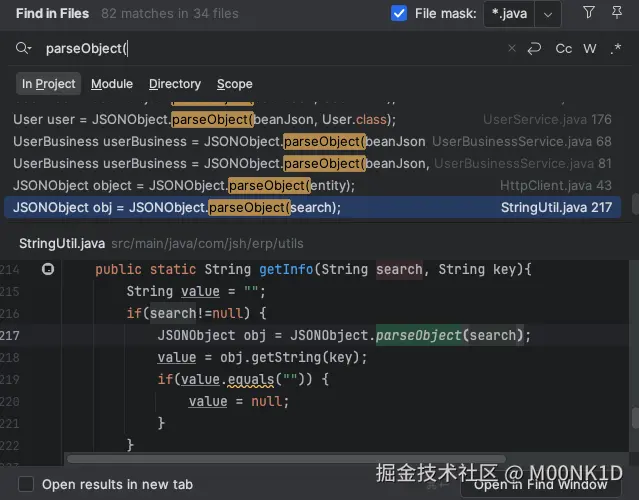Viewport: 639px width, 500px height.
Task: Toggle Words (W) match option
Action: click(x=590, y=49)
